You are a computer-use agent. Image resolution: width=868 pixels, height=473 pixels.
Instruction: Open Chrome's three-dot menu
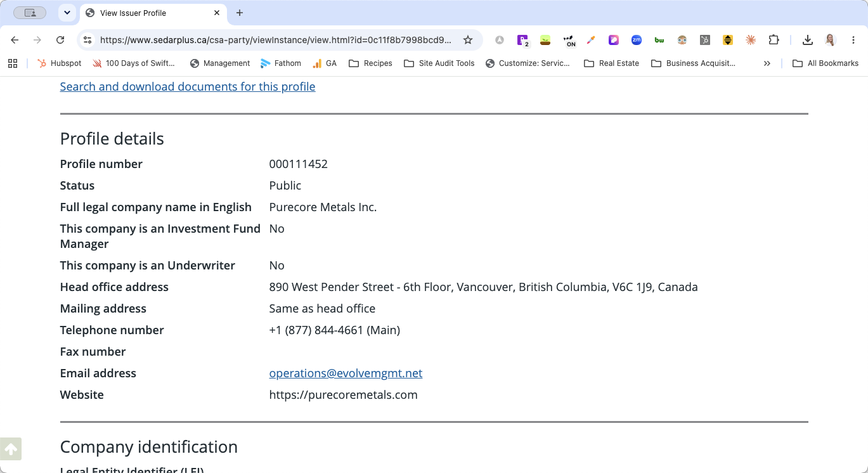click(853, 40)
